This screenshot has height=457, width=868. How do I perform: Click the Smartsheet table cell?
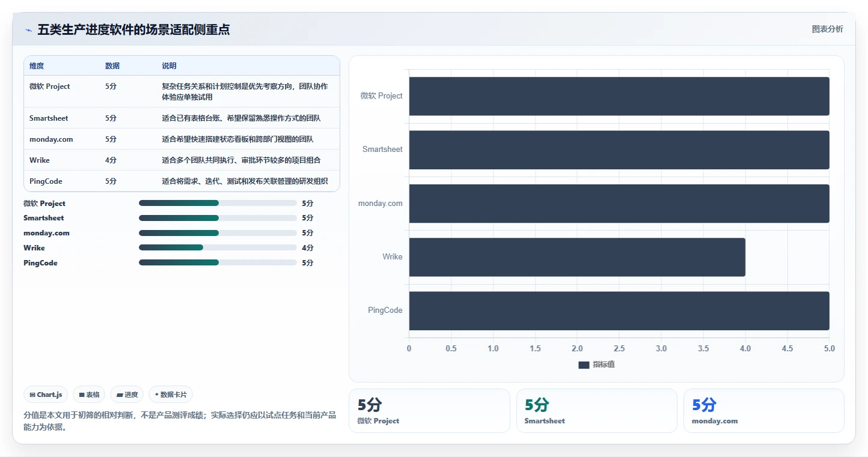pos(49,118)
